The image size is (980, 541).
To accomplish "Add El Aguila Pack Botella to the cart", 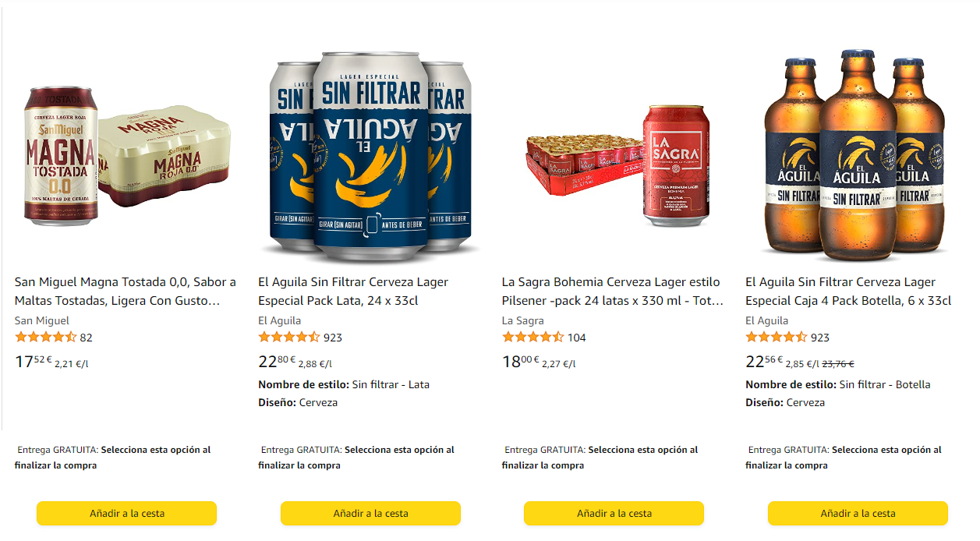I will pyautogui.click(x=856, y=514).
